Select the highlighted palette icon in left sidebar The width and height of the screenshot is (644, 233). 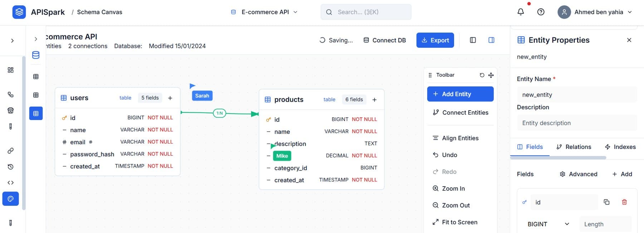(x=11, y=199)
